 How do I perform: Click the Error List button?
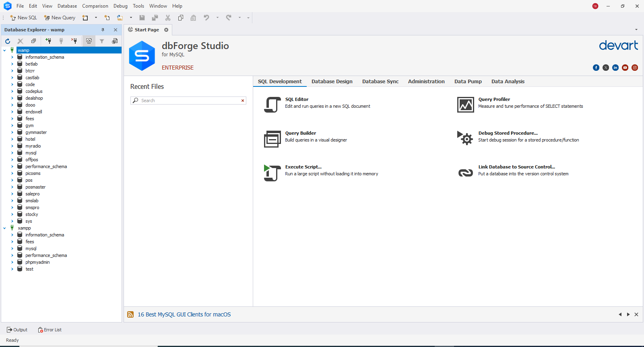[x=50, y=330]
